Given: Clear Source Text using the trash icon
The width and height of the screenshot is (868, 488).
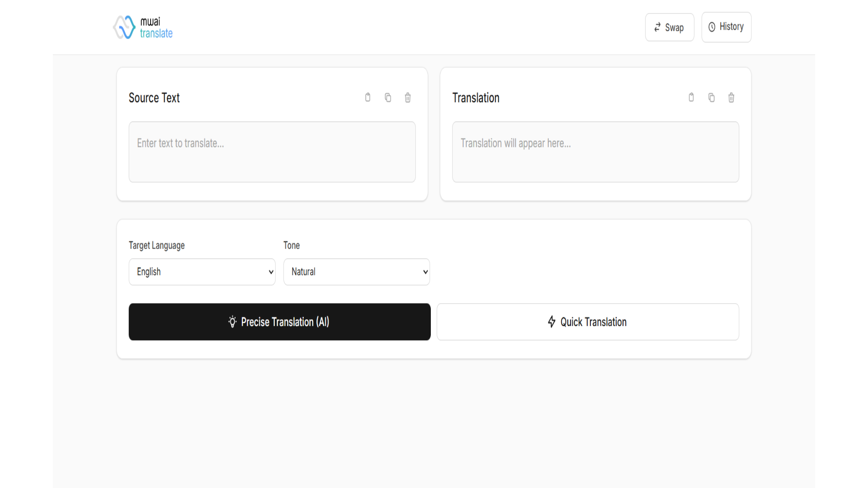Looking at the screenshot, I should [407, 98].
